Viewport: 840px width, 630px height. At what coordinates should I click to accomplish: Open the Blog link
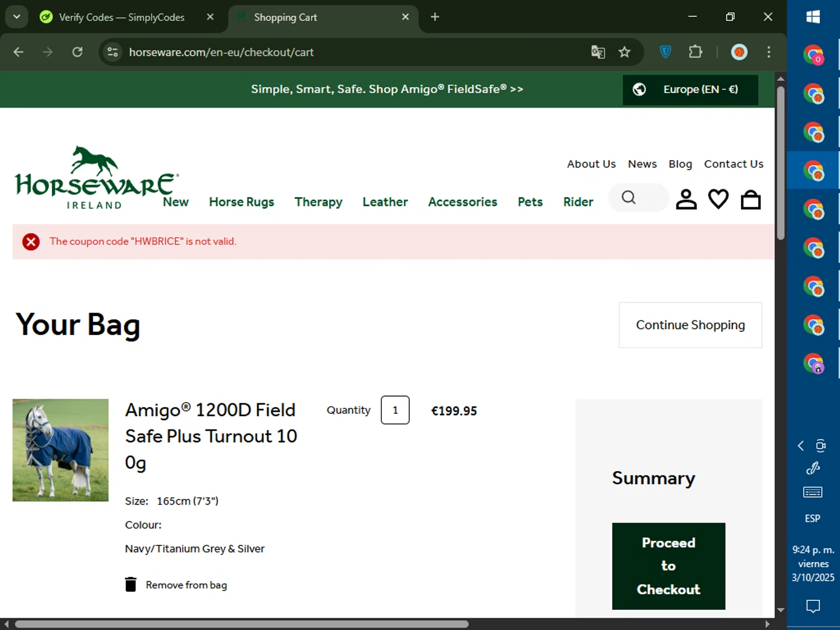click(680, 164)
